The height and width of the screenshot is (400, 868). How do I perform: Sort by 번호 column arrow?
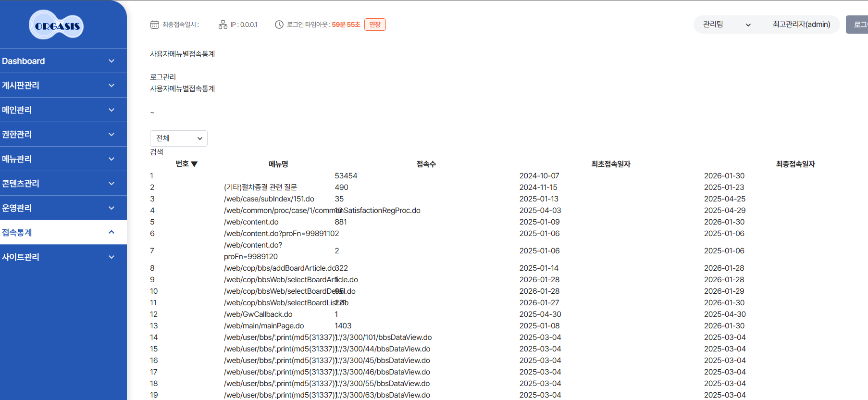[x=194, y=164]
